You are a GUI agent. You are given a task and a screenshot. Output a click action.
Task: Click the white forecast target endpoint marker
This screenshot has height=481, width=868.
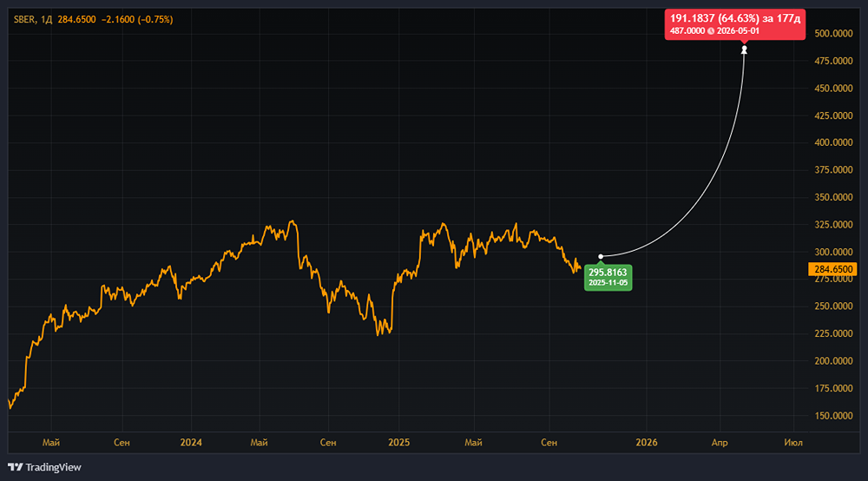(744, 49)
